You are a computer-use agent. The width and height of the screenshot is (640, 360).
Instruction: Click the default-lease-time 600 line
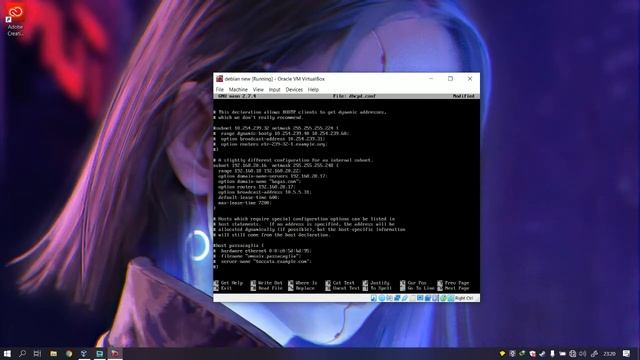pyautogui.click(x=249, y=198)
